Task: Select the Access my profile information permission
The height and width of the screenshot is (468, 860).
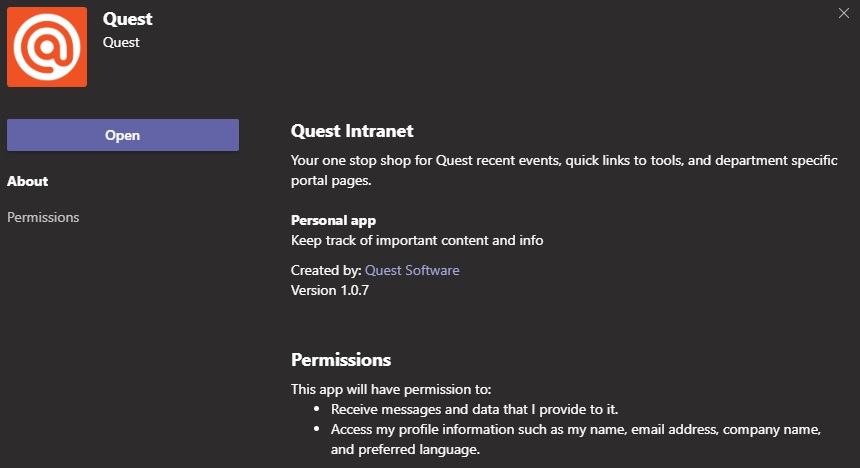Action: point(576,439)
